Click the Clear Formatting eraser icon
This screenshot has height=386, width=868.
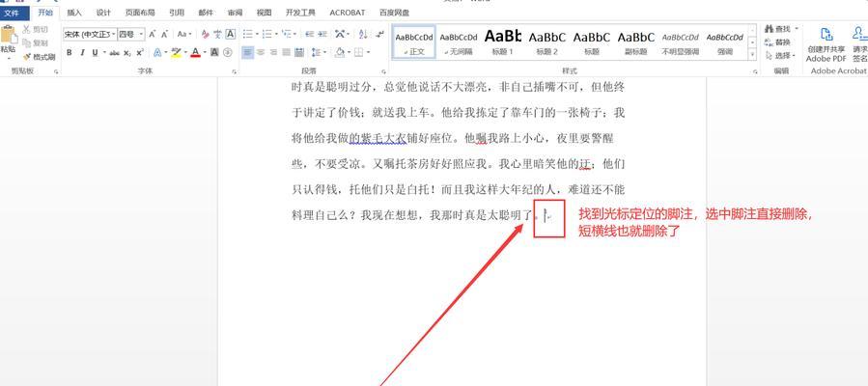point(206,35)
